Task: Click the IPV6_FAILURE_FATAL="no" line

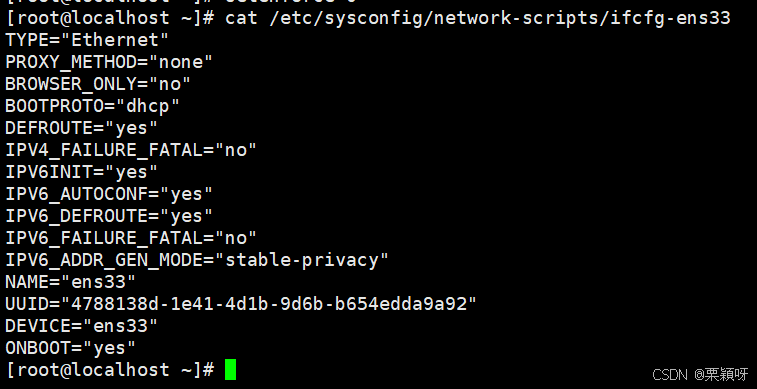Action: click(131, 238)
